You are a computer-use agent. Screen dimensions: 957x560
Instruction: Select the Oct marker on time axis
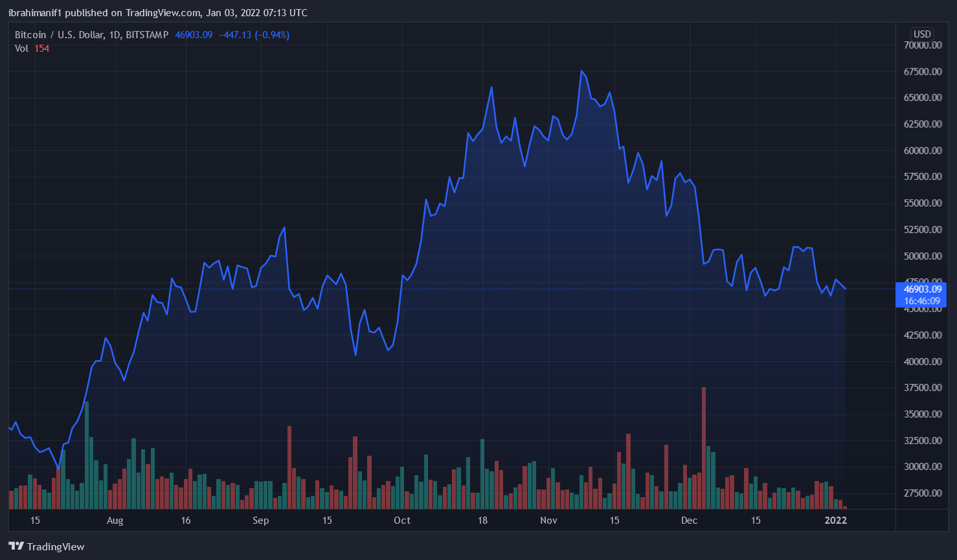402,521
